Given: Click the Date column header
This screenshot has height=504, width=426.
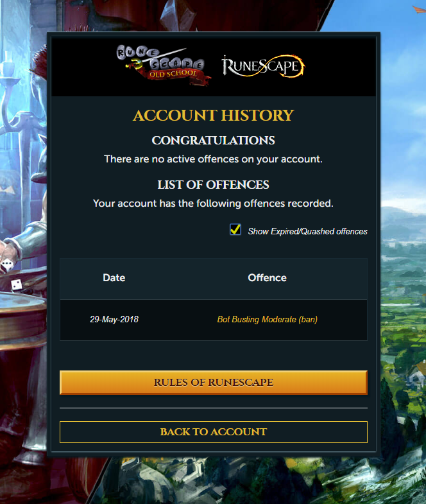Looking at the screenshot, I should pyautogui.click(x=114, y=278).
